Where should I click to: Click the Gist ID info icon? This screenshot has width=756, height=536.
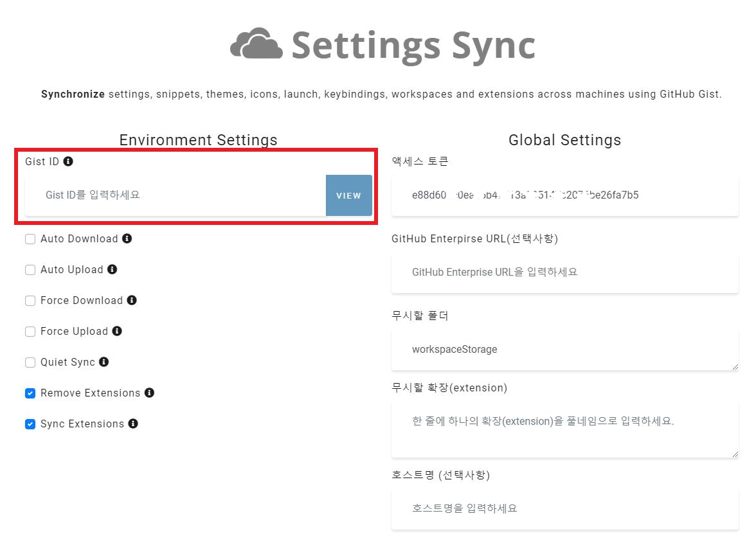click(68, 161)
